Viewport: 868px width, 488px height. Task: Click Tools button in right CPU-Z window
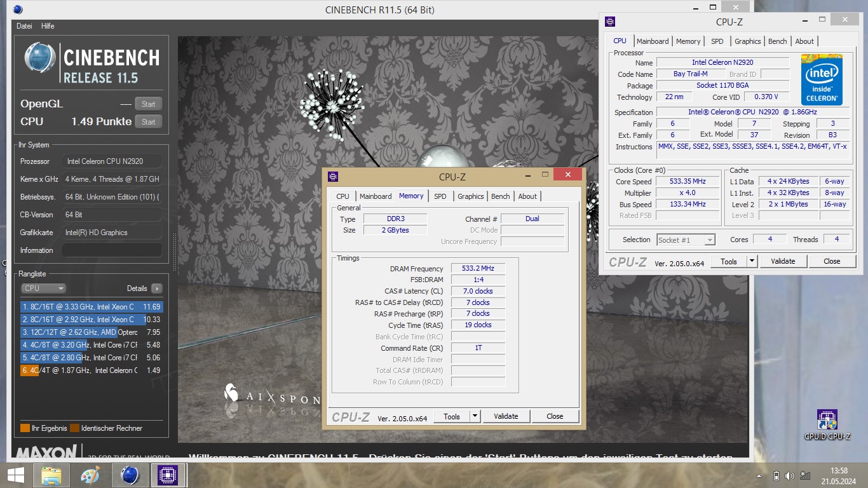[x=729, y=261]
